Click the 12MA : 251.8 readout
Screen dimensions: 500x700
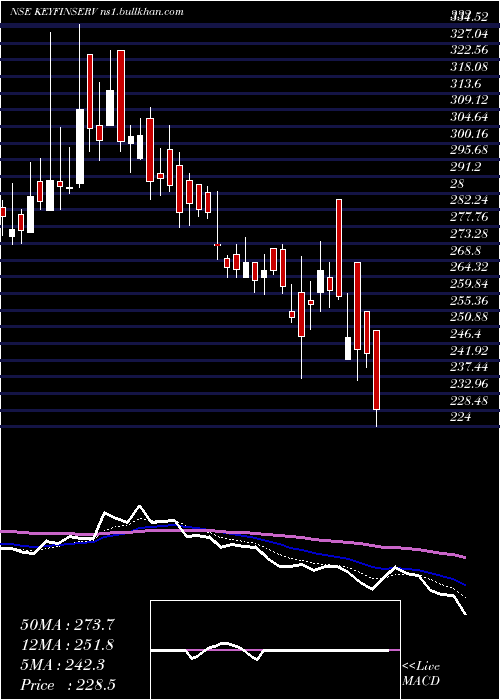coord(67,645)
